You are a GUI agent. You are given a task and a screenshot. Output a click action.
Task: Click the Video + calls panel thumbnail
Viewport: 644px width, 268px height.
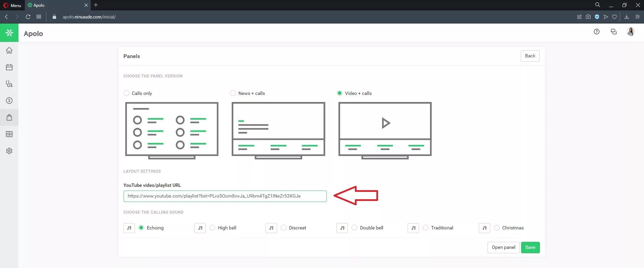coord(385,130)
